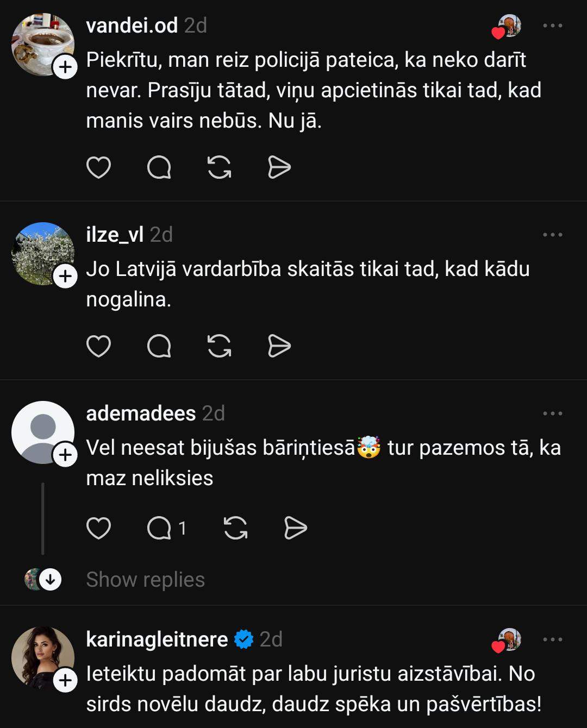Open karinagleitnere's profile via username
Image resolution: width=587 pixels, height=728 pixels.
click(x=157, y=639)
